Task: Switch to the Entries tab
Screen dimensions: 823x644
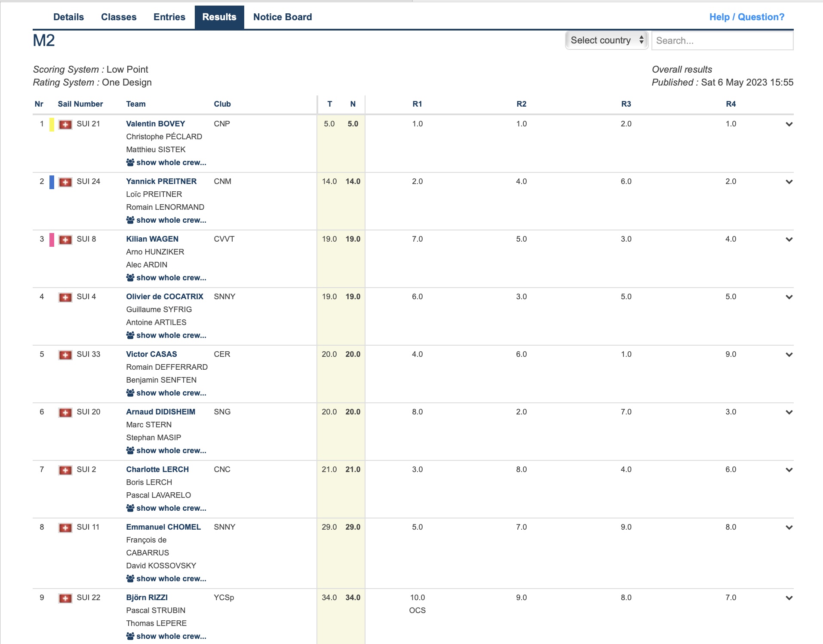Action: pos(169,17)
